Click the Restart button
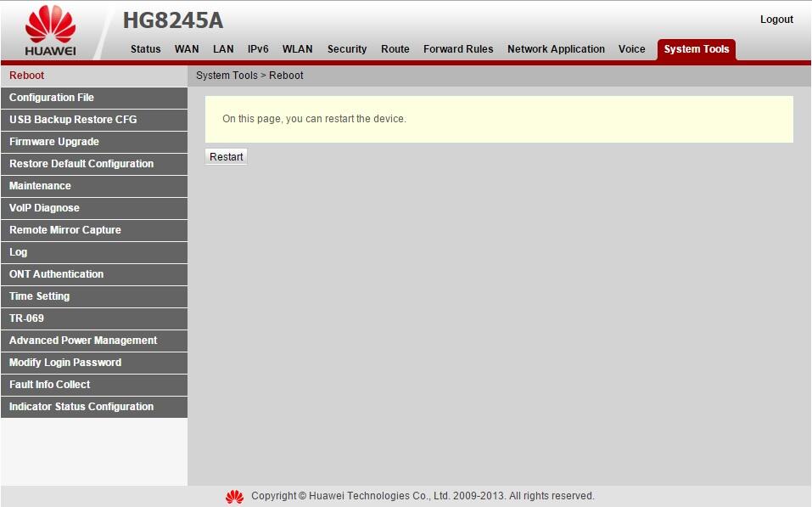Viewport: 812px width, 507px height. tap(227, 156)
